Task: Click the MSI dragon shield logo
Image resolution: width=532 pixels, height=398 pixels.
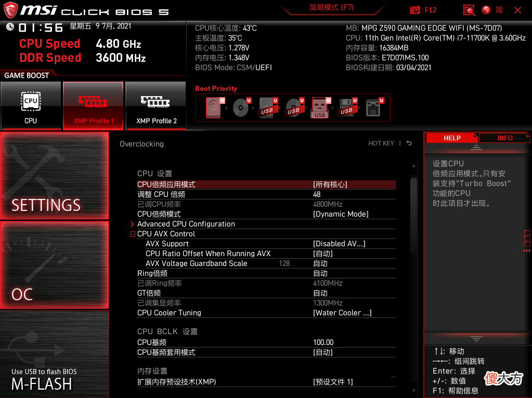Action: pos(10,10)
